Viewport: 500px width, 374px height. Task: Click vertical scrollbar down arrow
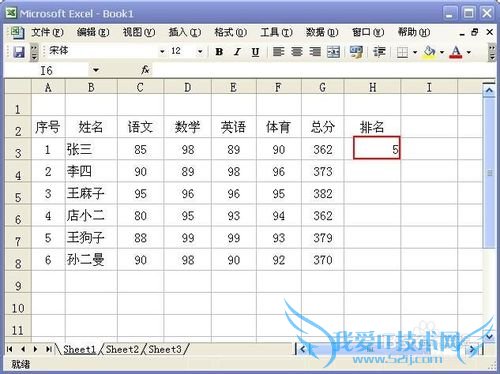489,336
